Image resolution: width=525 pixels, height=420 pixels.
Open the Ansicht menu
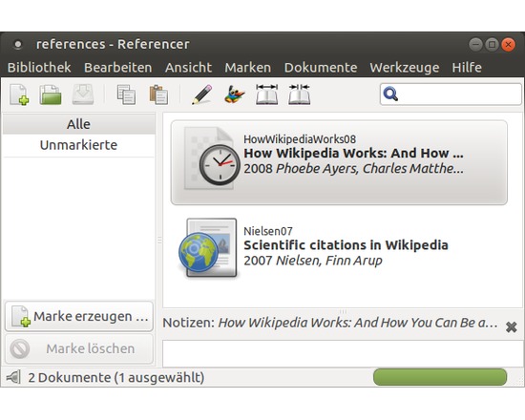(x=188, y=68)
